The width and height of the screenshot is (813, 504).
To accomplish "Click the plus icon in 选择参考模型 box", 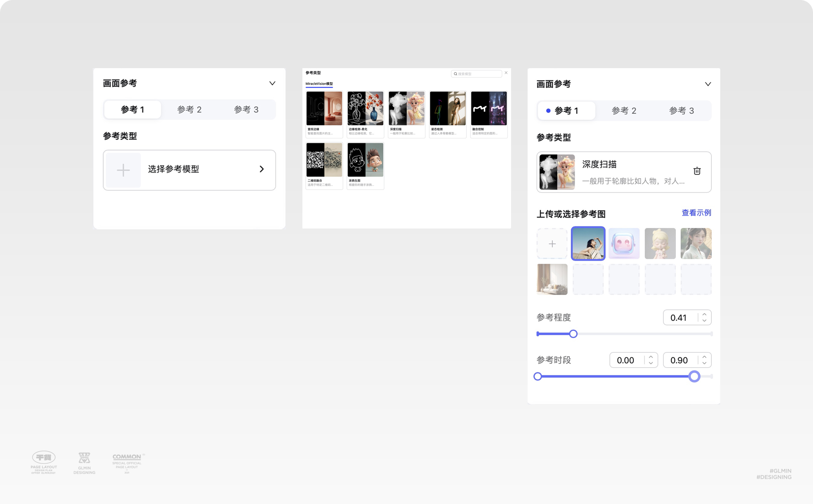I will tap(123, 170).
